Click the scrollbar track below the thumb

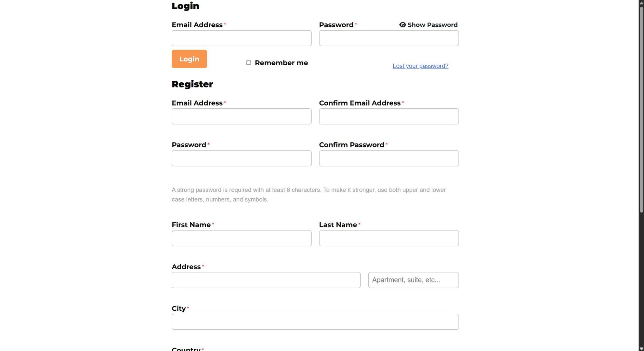coord(641,280)
